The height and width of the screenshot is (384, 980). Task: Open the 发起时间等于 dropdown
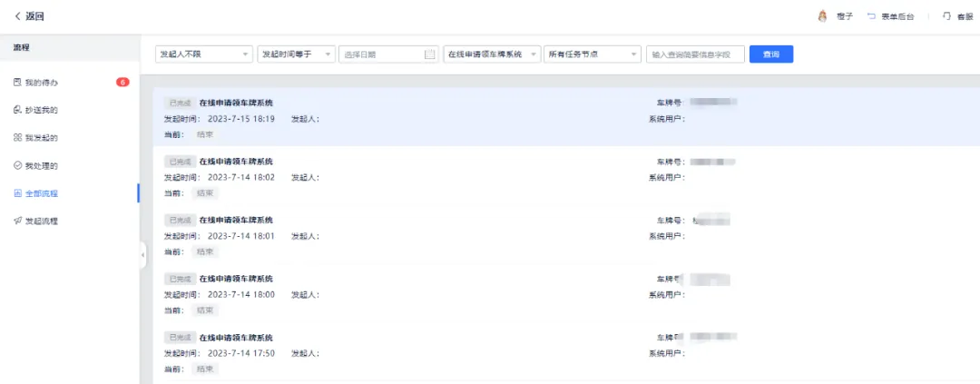296,54
